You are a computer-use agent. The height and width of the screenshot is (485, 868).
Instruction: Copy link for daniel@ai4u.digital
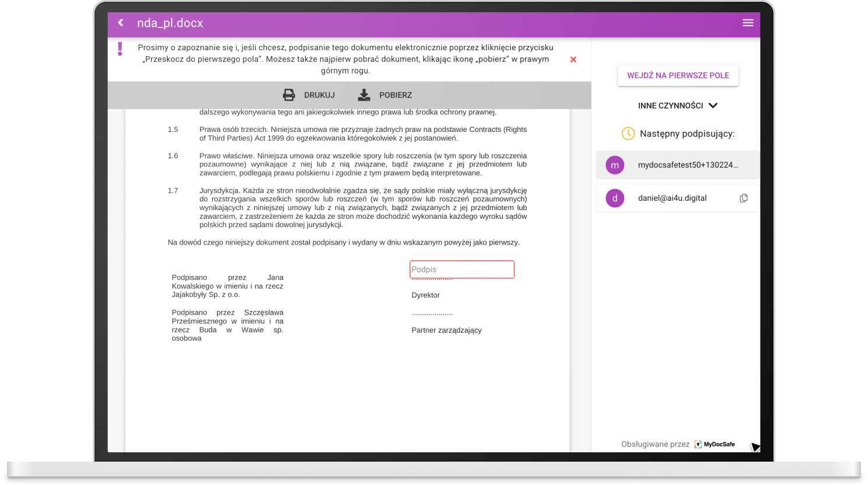click(743, 198)
